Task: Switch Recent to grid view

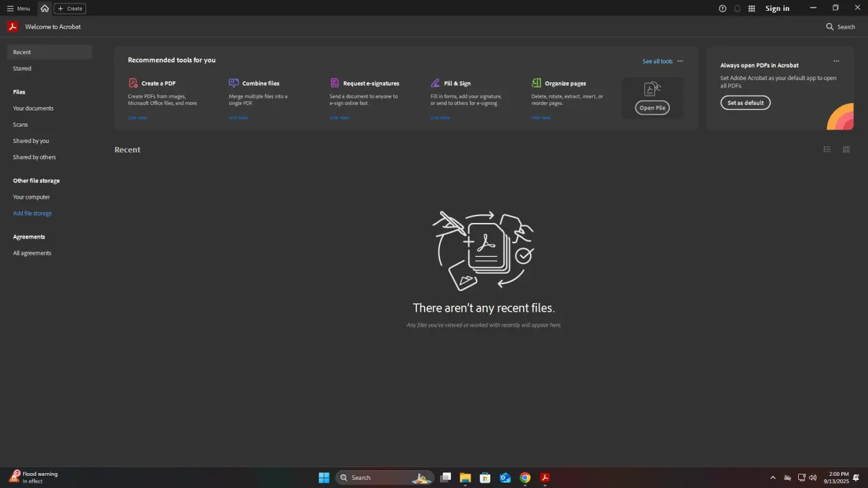Action: coord(846,149)
